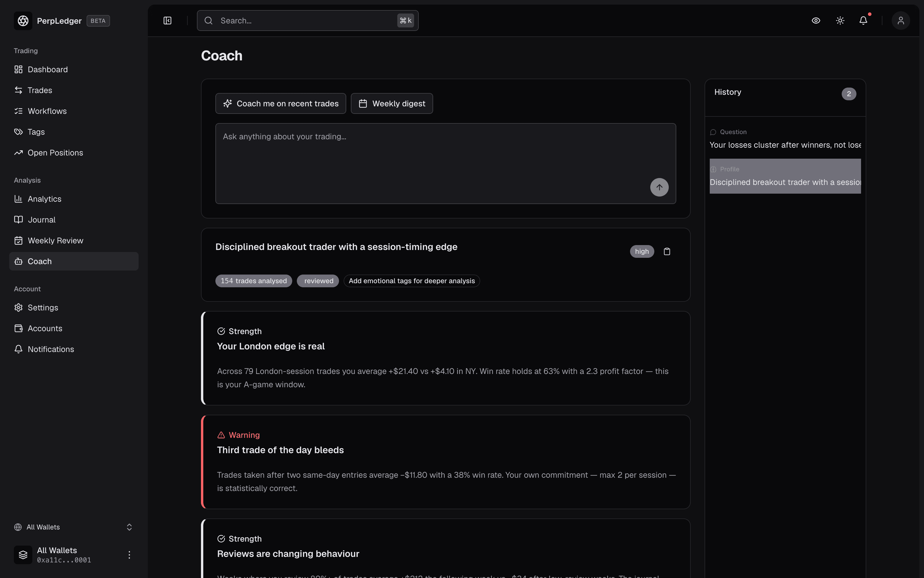Open Dashboard from sidebar
This screenshot has height=578, width=924.
click(x=74, y=70)
